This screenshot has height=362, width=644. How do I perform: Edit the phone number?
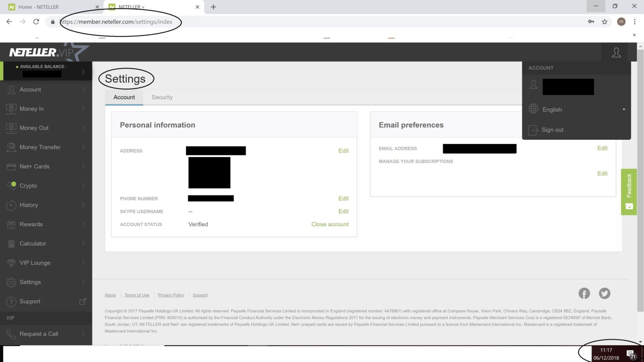point(343,199)
